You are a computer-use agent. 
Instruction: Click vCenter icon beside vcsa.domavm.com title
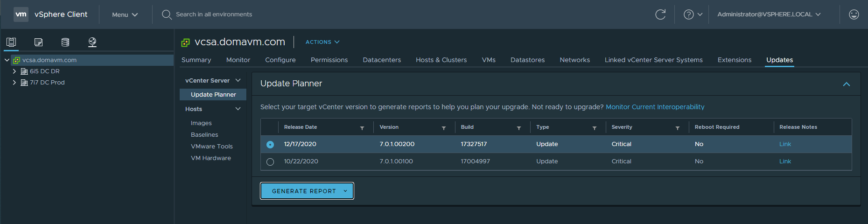coord(185,42)
